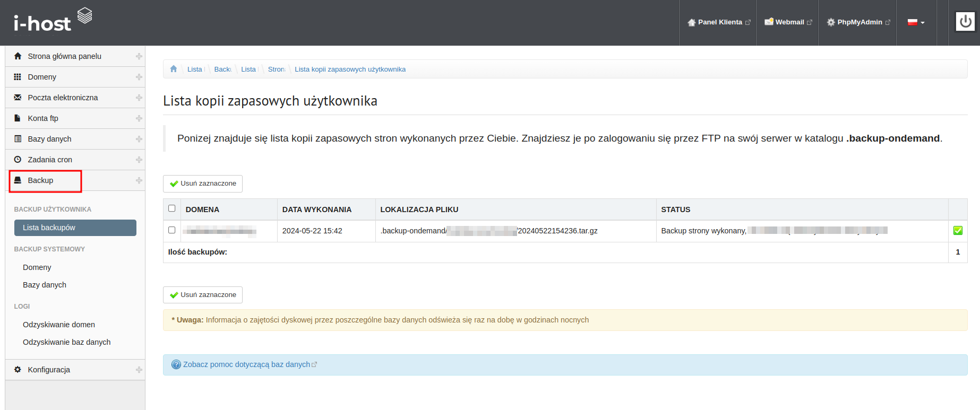Click the i-host logo

coord(53,21)
